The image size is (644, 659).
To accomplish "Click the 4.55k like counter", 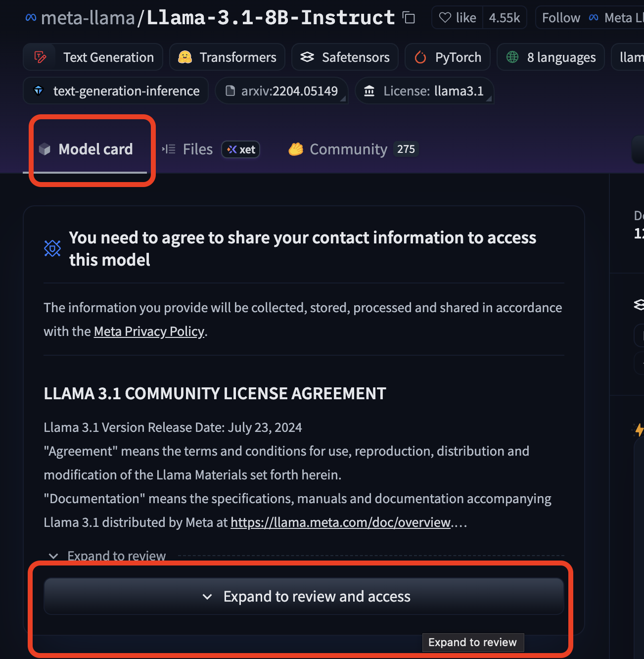I will point(504,17).
